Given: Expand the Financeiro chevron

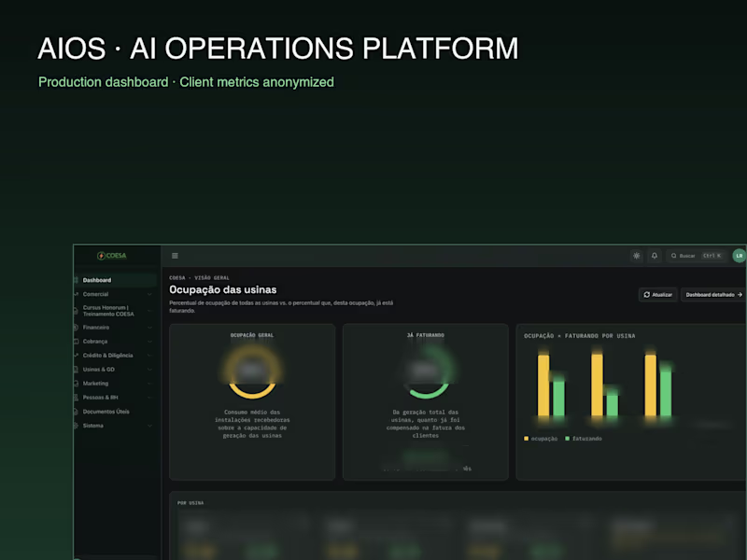Looking at the screenshot, I should point(149,328).
